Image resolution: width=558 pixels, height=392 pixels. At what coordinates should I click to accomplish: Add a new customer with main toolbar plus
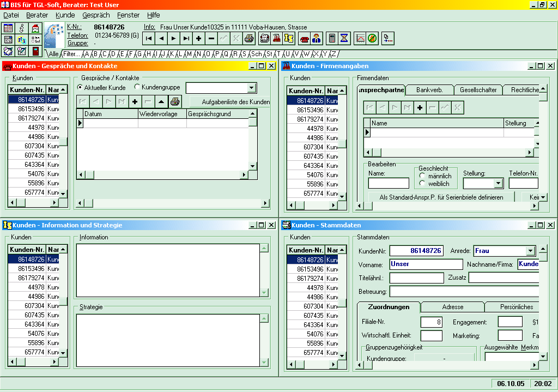point(198,39)
